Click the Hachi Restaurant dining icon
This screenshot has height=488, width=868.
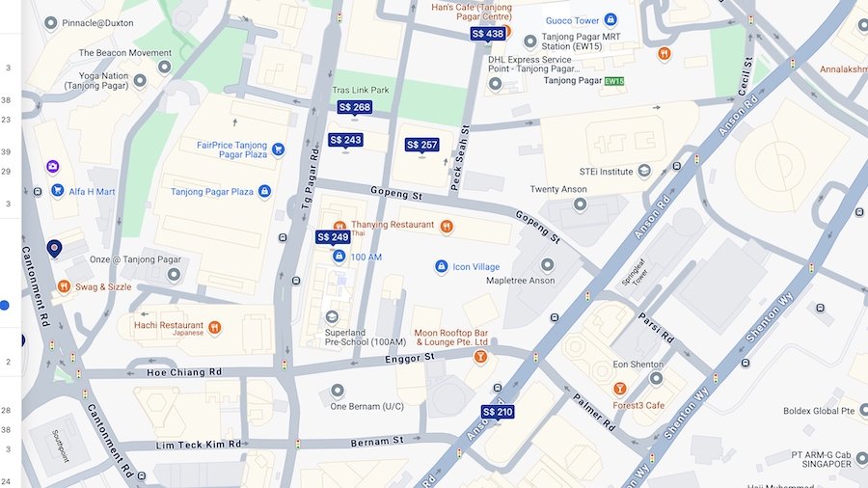click(215, 327)
